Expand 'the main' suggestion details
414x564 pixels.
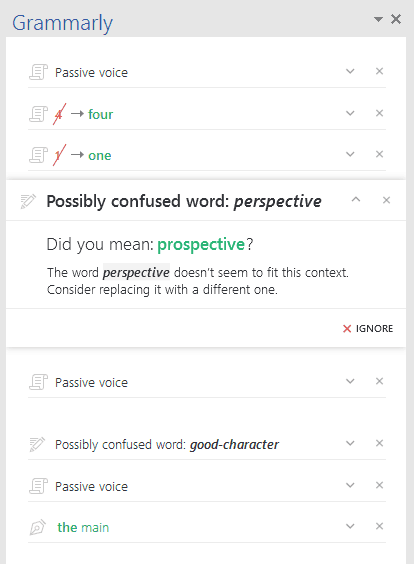point(350,526)
